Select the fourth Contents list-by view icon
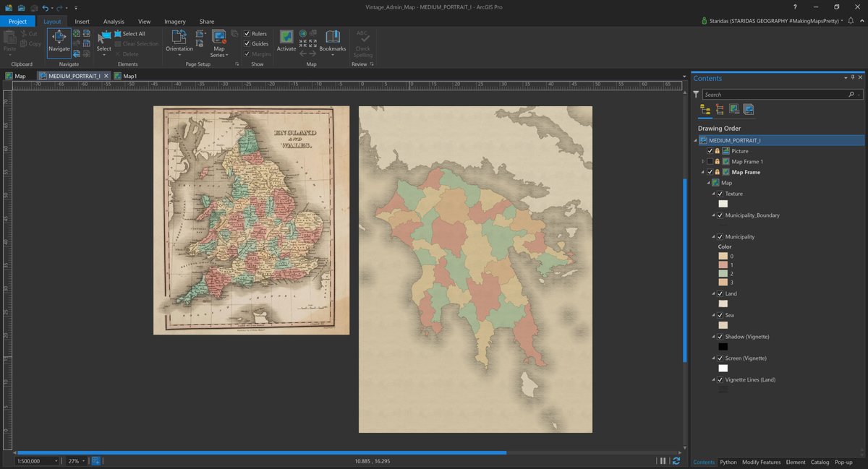 point(749,110)
